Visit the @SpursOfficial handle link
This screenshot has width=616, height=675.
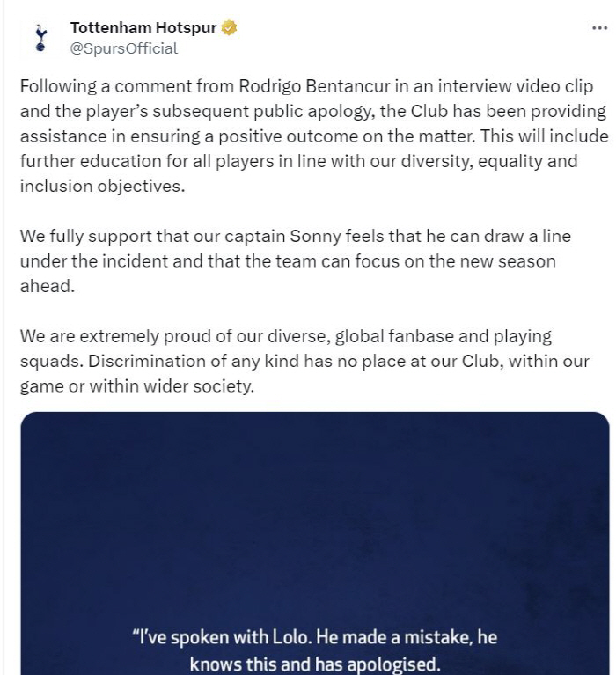pos(123,48)
